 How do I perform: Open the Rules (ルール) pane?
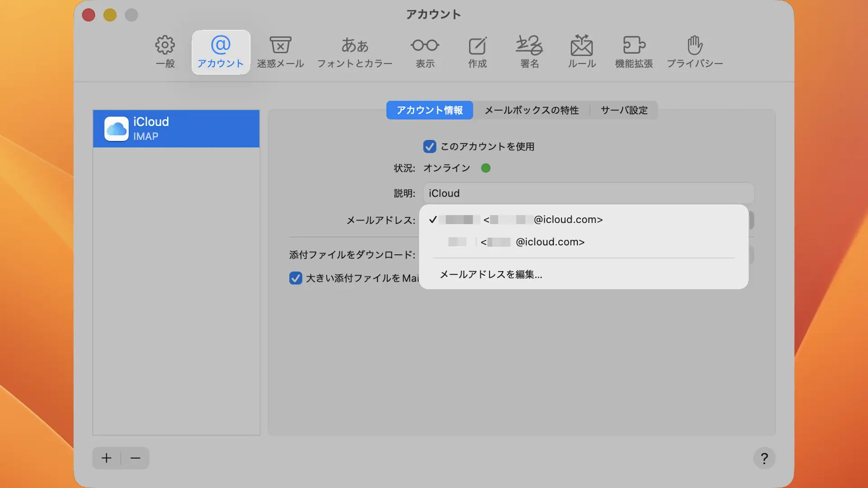coord(582,52)
